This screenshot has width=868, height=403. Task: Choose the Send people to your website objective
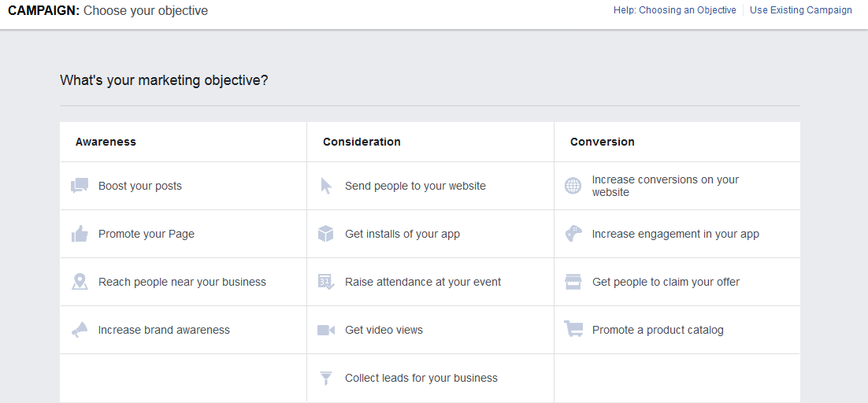415,186
